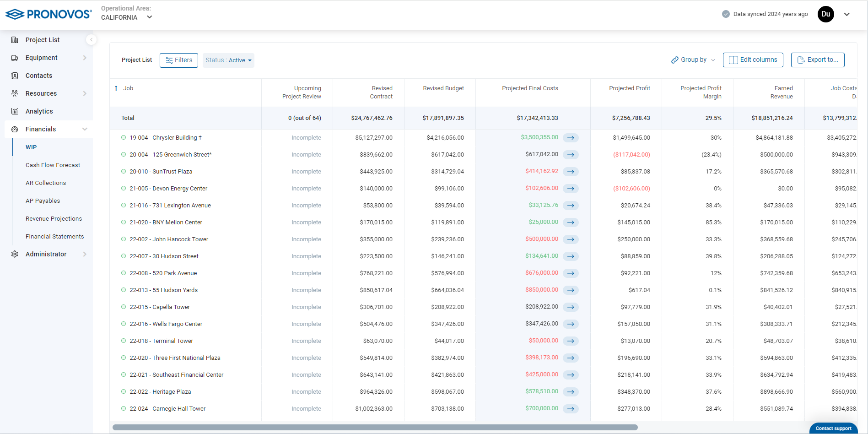Expand the Group by dropdown

pyautogui.click(x=693, y=60)
